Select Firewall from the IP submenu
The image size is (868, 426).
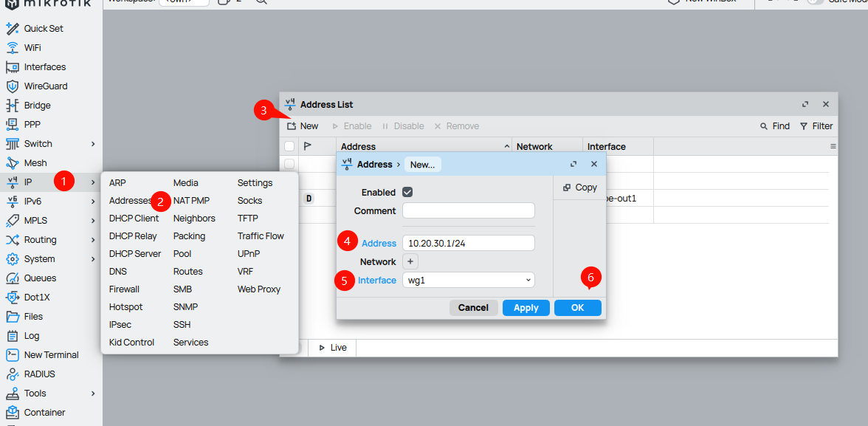[124, 289]
